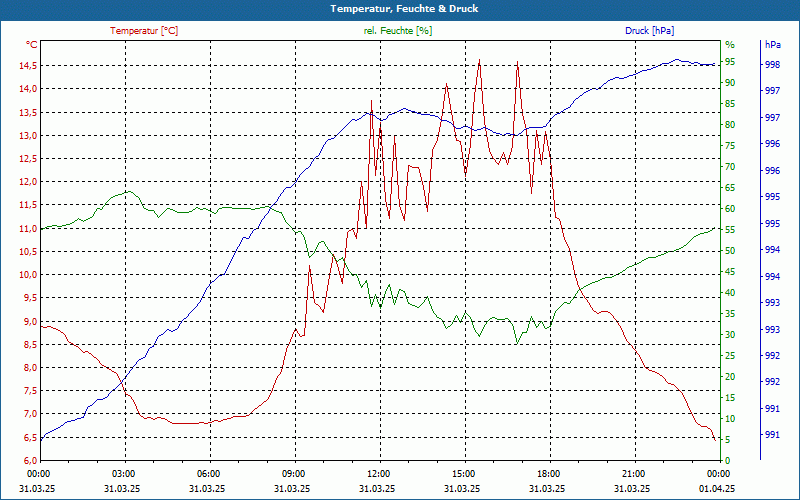Click the chart title "Temperatur, Feuchte & Druck"

[x=404, y=9]
